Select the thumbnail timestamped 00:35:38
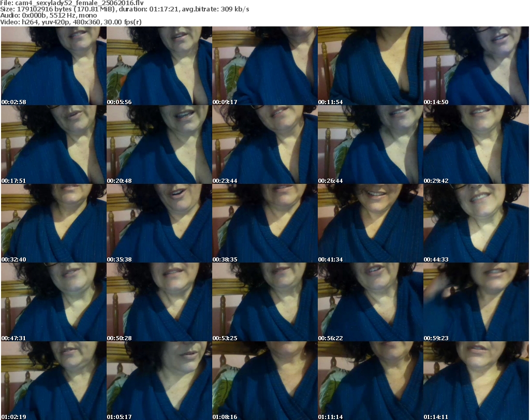530x420 pixels. coord(159,223)
